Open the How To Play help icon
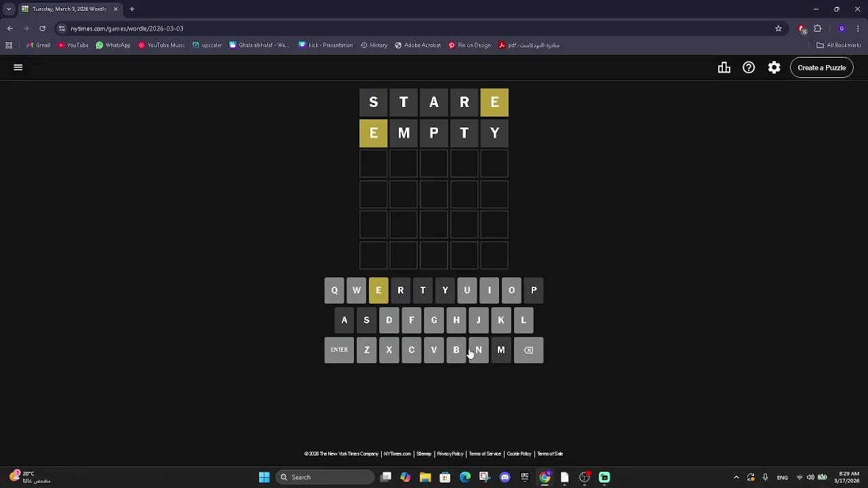The image size is (868, 488). 749,68
